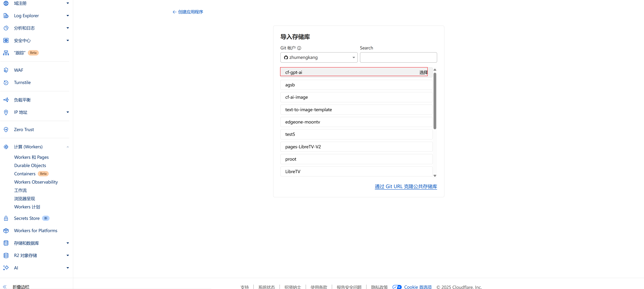The width and height of the screenshot is (644, 289).
Task: Click the domain registration globe icon
Action: click(6, 3)
